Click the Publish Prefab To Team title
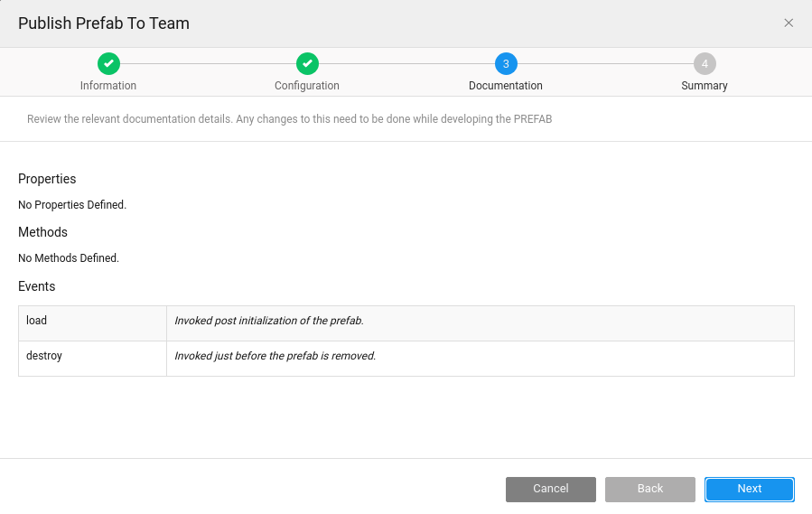The width and height of the screenshot is (812, 514). point(104,23)
